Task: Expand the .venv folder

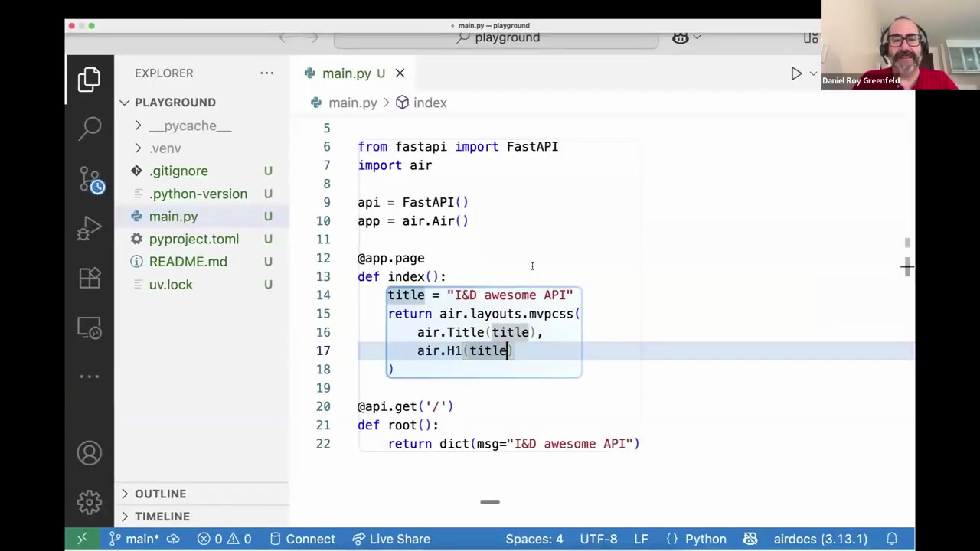Action: click(x=165, y=148)
